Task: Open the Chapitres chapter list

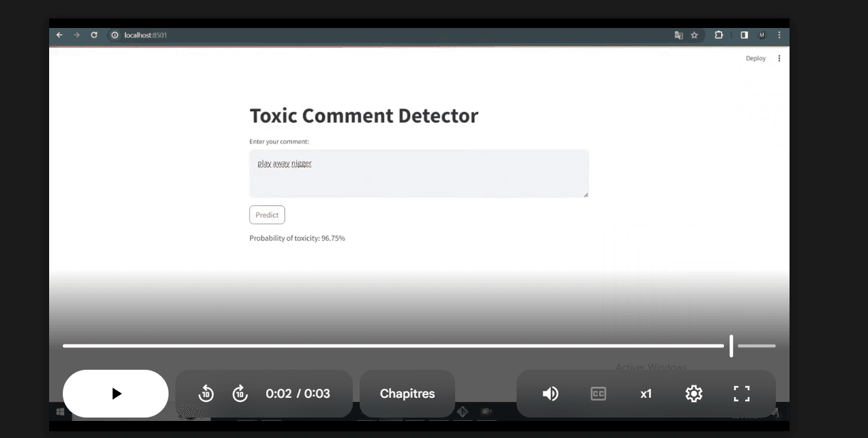Action: pos(407,394)
